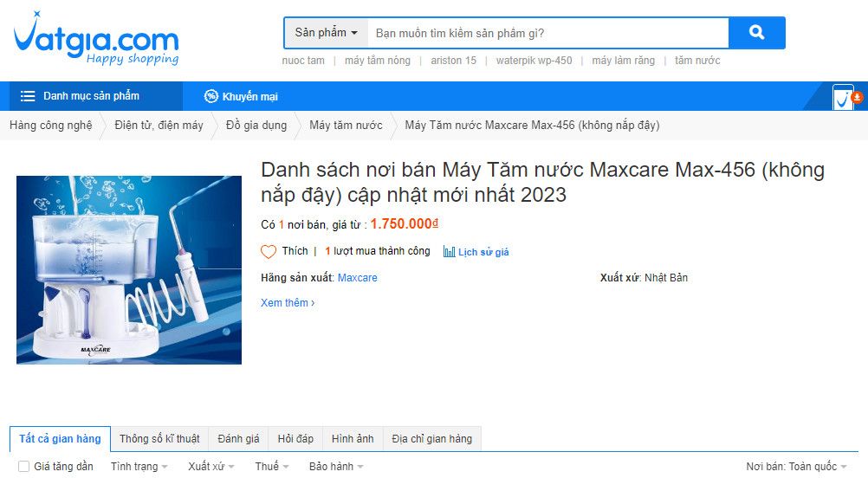Open the hamburger menu icon in Danh mục sản phẩm

pyautogui.click(x=28, y=96)
